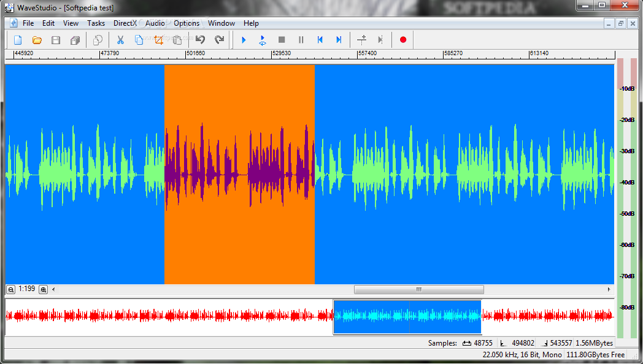
Task: Jump to the end of the track
Action: (339, 40)
